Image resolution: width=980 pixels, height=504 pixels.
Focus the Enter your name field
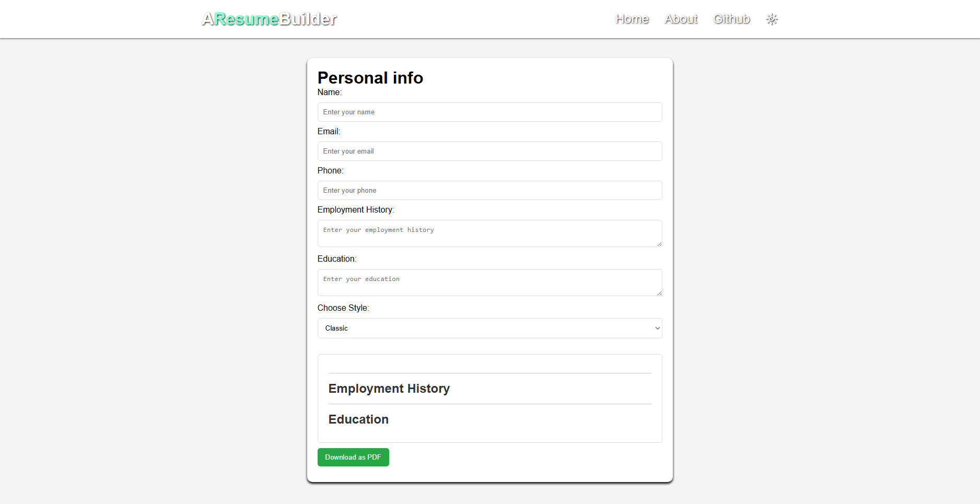pyautogui.click(x=489, y=112)
